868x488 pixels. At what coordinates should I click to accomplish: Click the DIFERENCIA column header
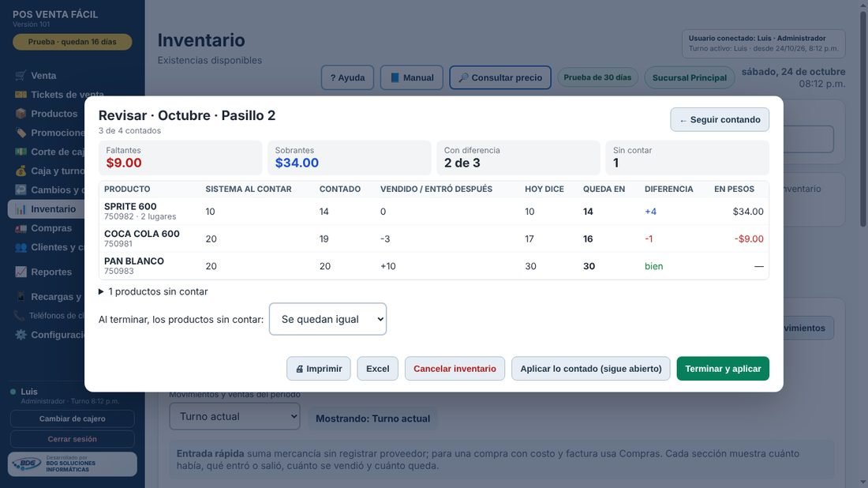click(668, 189)
